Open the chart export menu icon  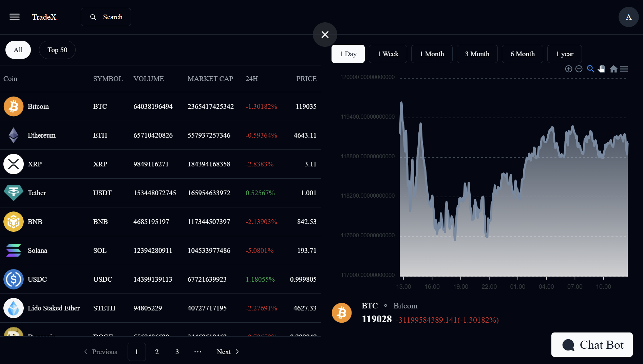click(624, 69)
